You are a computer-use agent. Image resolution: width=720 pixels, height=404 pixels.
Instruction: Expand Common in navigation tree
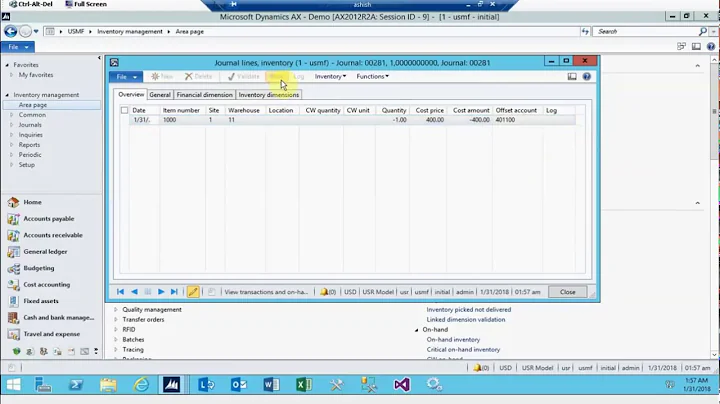pos(11,115)
